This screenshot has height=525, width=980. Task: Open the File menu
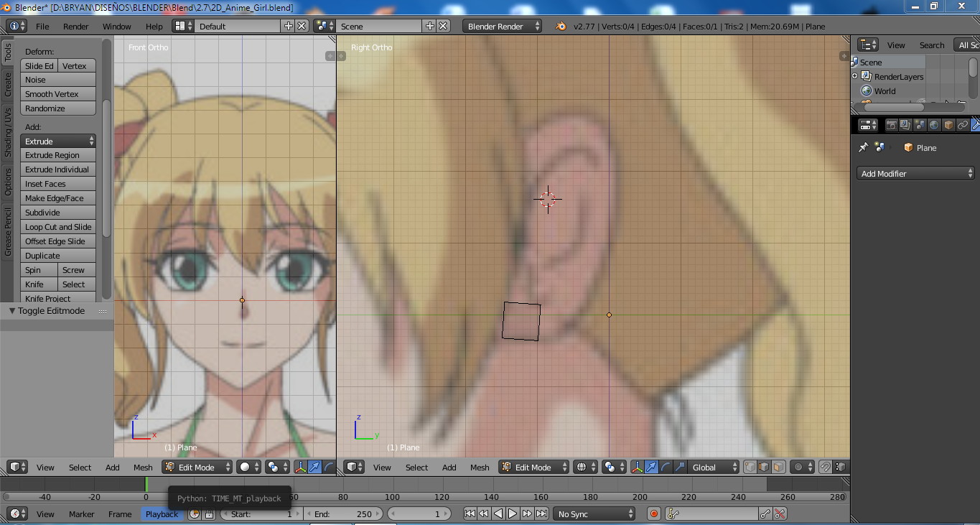42,26
